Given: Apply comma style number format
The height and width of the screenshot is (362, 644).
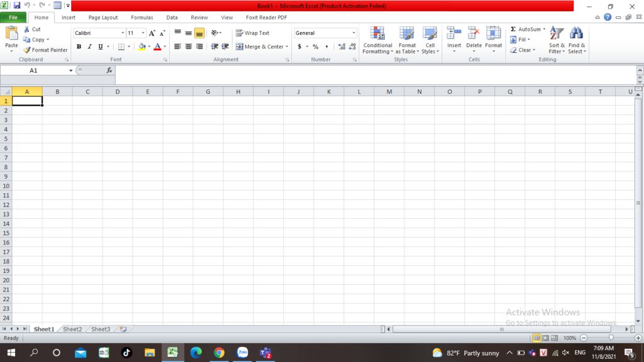Looking at the screenshot, I should (x=326, y=47).
